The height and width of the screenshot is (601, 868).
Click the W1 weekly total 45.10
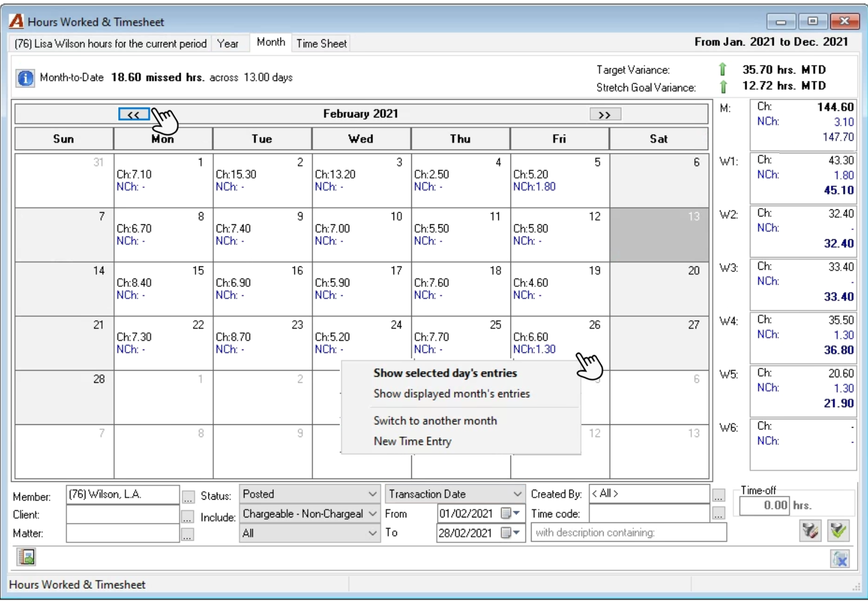click(839, 191)
